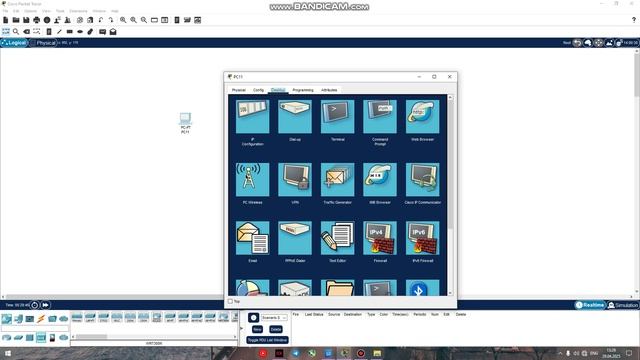Click the New scenario button
The height and width of the screenshot is (360, 640).
pyautogui.click(x=257, y=329)
